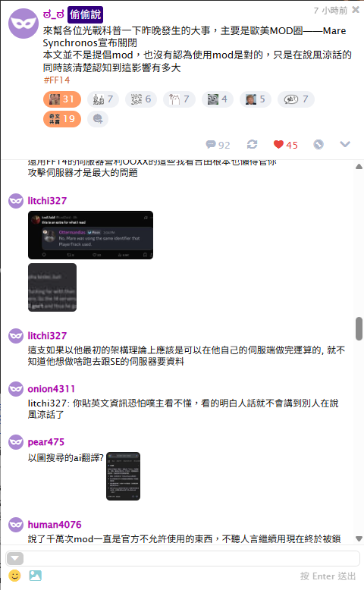Open the #FF14 hashtag link
The width and height of the screenshot is (364, 590).
point(56,80)
